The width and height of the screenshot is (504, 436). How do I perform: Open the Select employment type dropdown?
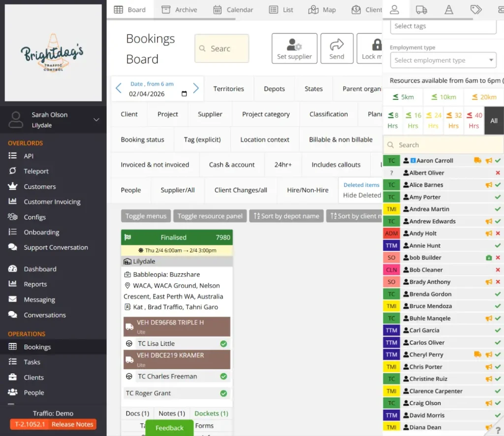pyautogui.click(x=442, y=60)
